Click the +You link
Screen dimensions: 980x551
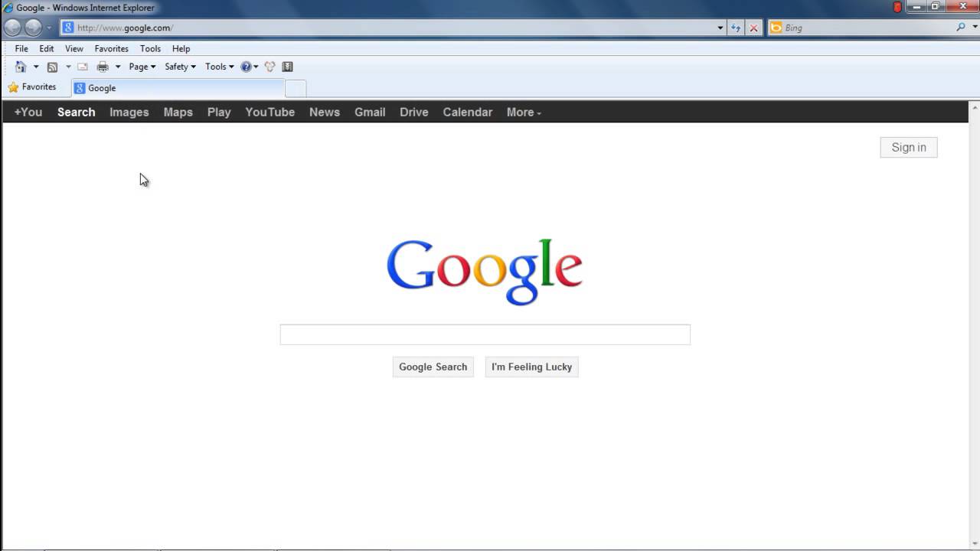click(28, 112)
